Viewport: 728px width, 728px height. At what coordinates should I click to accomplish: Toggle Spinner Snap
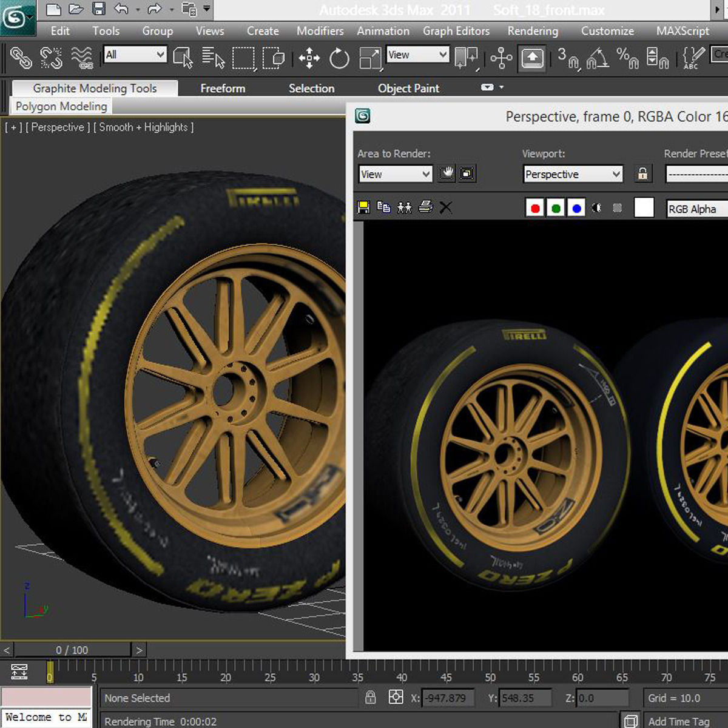[x=657, y=58]
